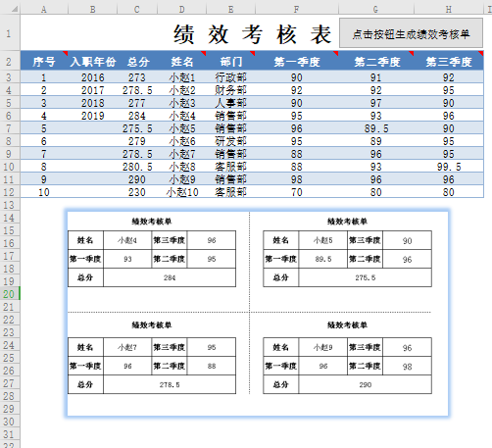Select column F header
492x448 pixels.
(297, 10)
